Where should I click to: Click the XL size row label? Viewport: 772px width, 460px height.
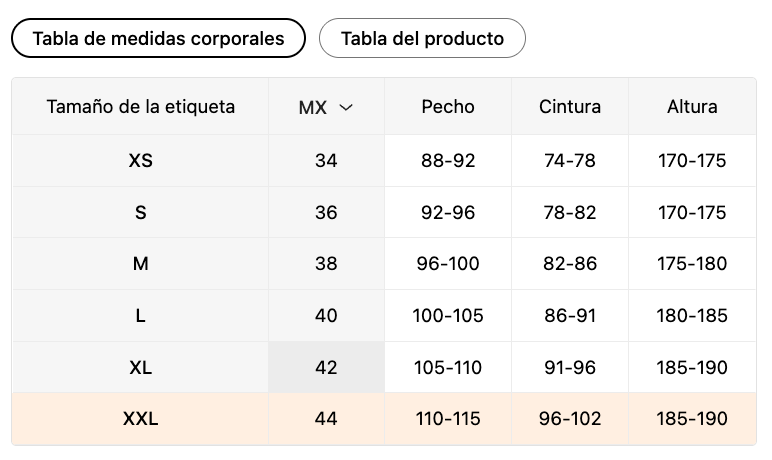coord(141,368)
